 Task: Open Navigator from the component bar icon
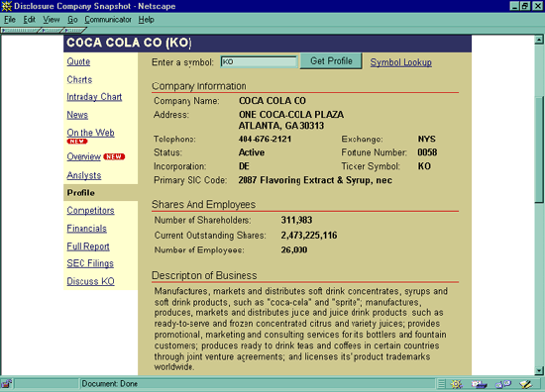pyautogui.click(x=457, y=384)
